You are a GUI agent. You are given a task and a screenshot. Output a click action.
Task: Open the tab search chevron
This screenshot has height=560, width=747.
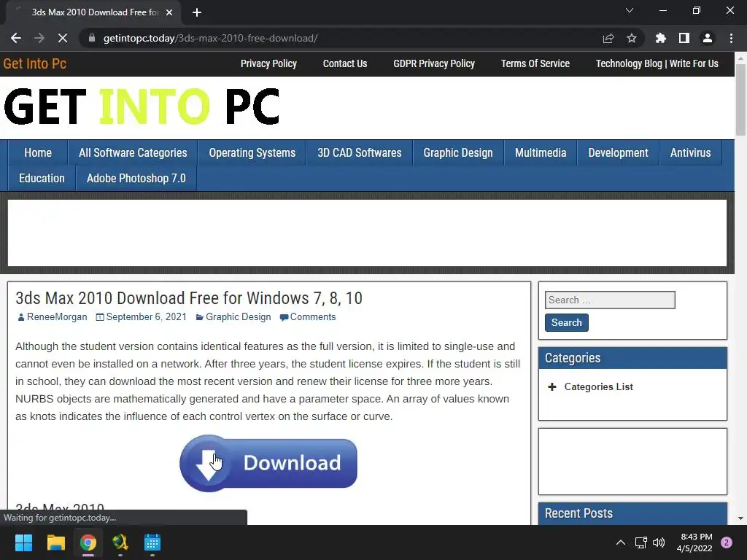[x=630, y=10]
